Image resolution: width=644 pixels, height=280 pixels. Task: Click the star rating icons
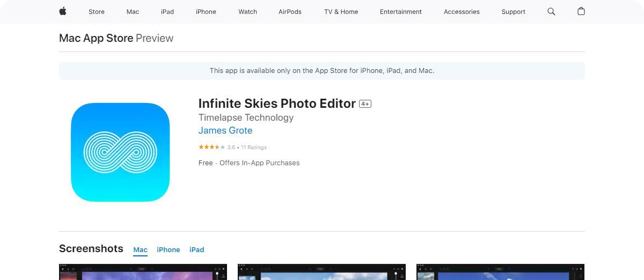(x=211, y=147)
